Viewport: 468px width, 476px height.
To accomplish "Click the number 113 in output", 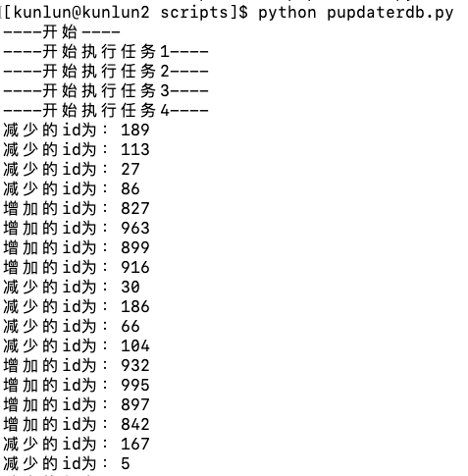I will click(x=135, y=149).
